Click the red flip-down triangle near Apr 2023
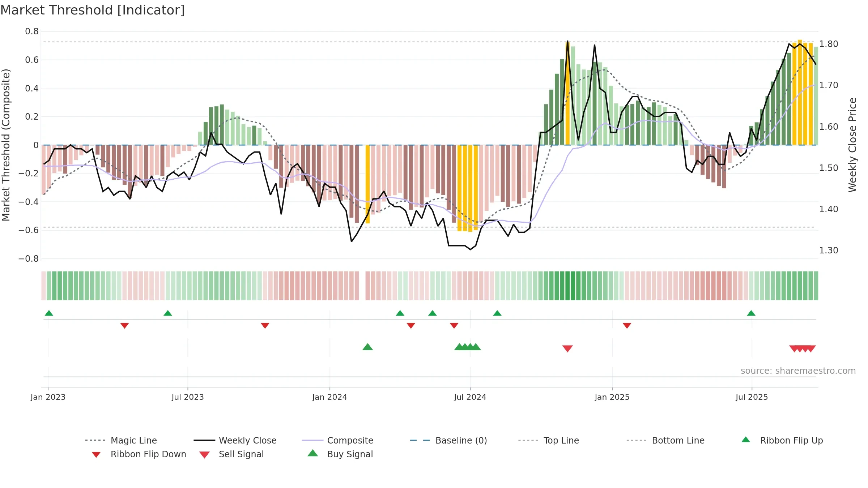 pos(124,326)
